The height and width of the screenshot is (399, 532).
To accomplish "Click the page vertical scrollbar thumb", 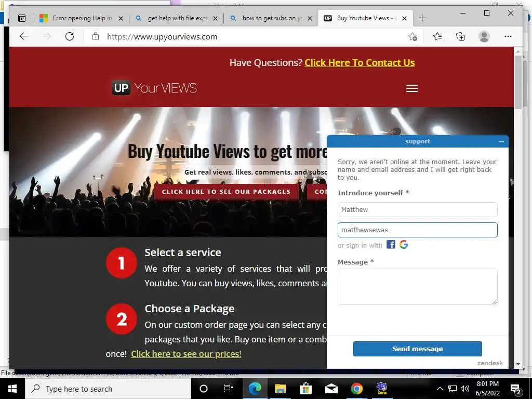I will [x=518, y=82].
